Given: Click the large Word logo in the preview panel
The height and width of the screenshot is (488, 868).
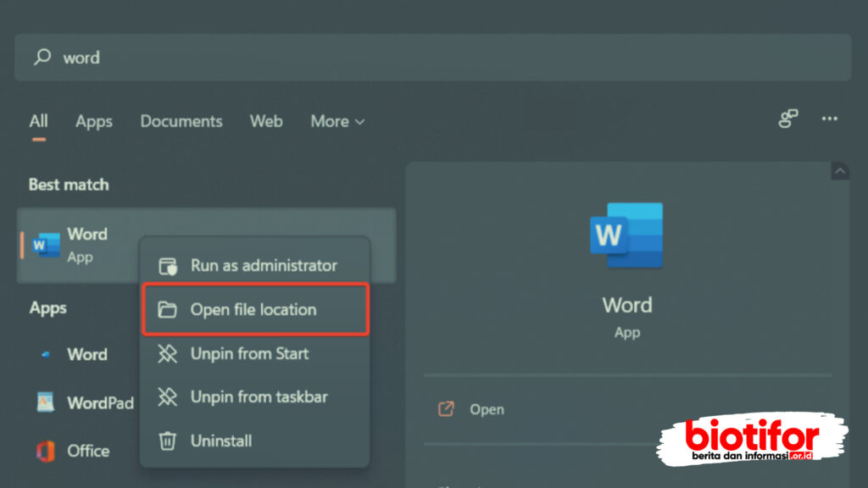Looking at the screenshot, I should pyautogui.click(x=626, y=236).
